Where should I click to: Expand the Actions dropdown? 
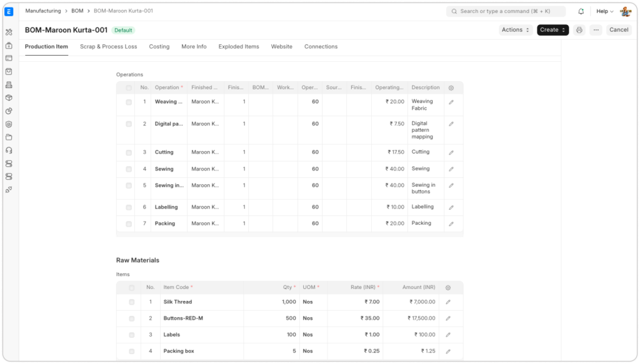[516, 30]
